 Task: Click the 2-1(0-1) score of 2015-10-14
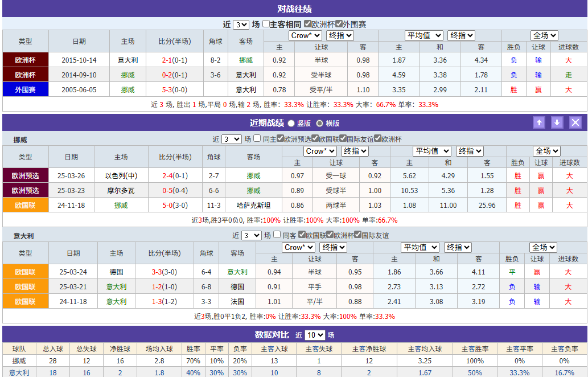coord(175,59)
